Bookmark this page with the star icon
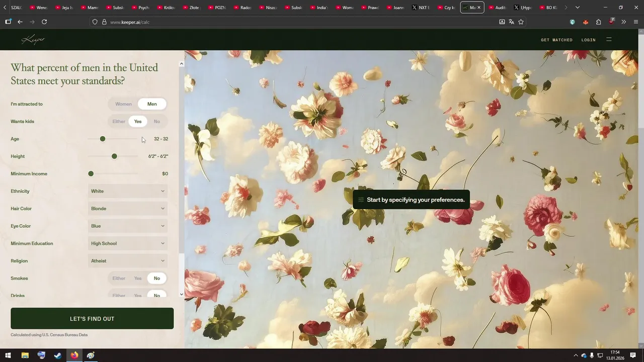The width and height of the screenshot is (644, 362). point(521,22)
